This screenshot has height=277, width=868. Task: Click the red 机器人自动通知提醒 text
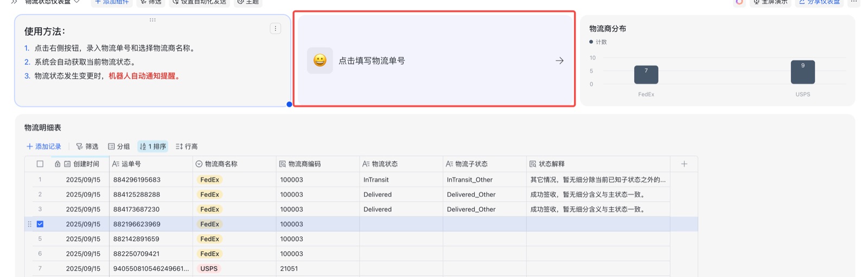pos(144,76)
